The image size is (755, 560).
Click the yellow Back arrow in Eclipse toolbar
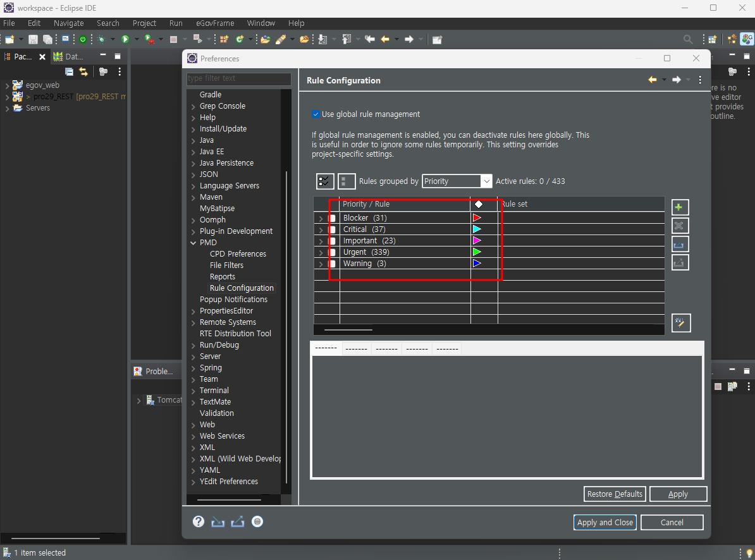[x=384, y=39]
